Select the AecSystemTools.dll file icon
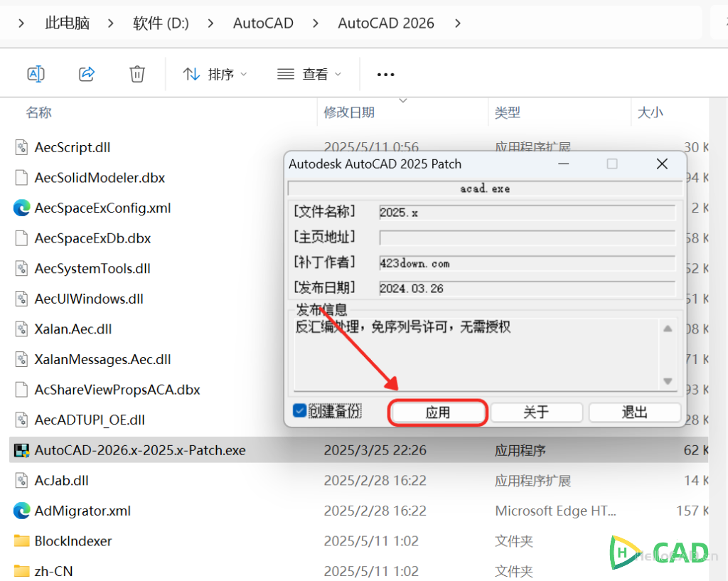 pyautogui.click(x=21, y=268)
